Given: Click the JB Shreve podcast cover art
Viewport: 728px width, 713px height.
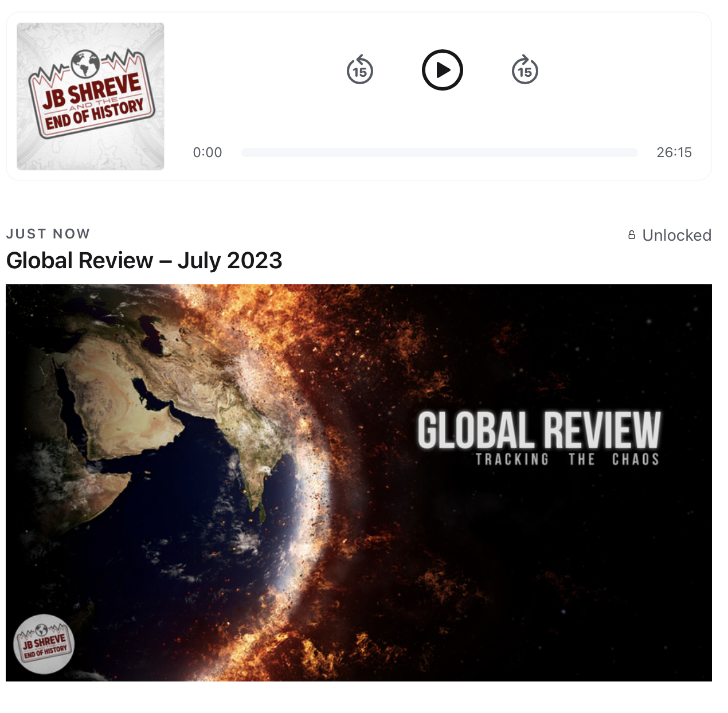Looking at the screenshot, I should 91,96.
